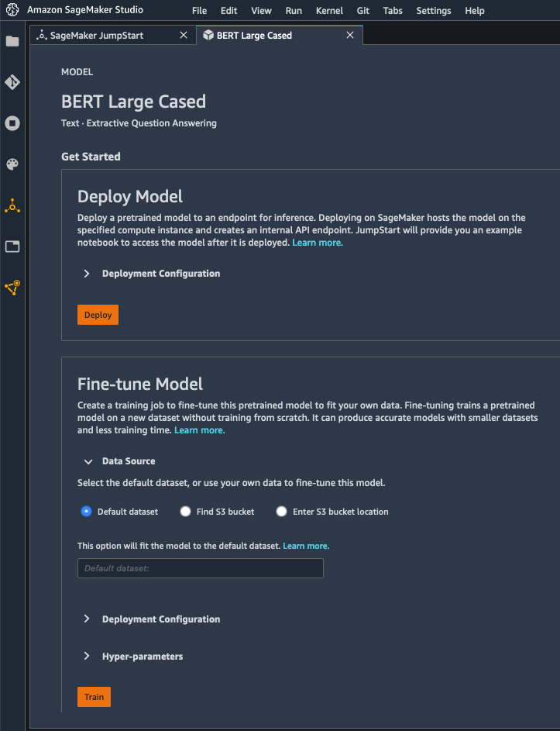This screenshot has height=731, width=560.
Task: Open the Git panel icon in sidebar
Action: [12, 82]
